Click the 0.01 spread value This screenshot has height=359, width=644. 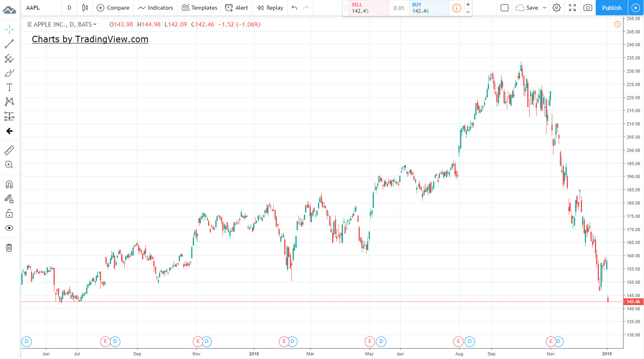click(399, 8)
